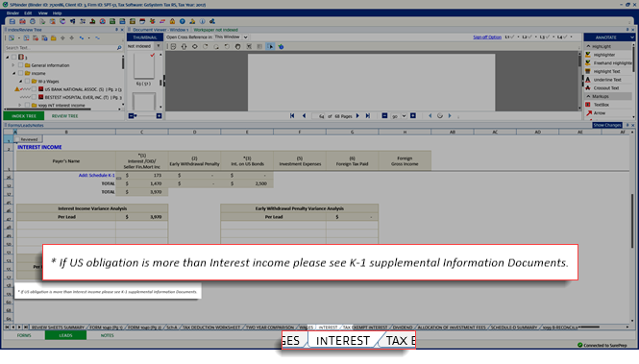Click the Fit Width icon in viewer toolbar
Viewport: 639px width, 364px height.
point(195,46)
